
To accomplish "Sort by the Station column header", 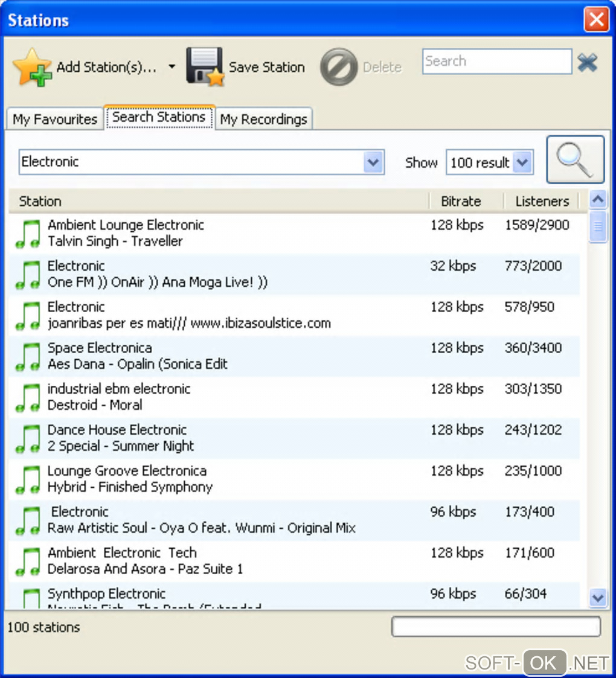I will (x=219, y=201).
